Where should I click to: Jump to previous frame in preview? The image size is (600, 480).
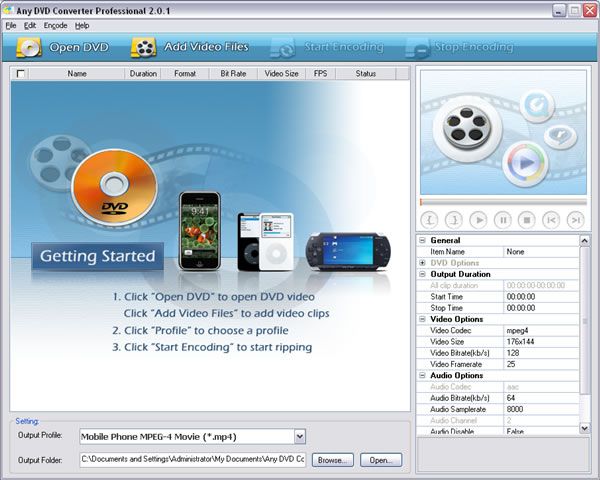click(x=551, y=220)
